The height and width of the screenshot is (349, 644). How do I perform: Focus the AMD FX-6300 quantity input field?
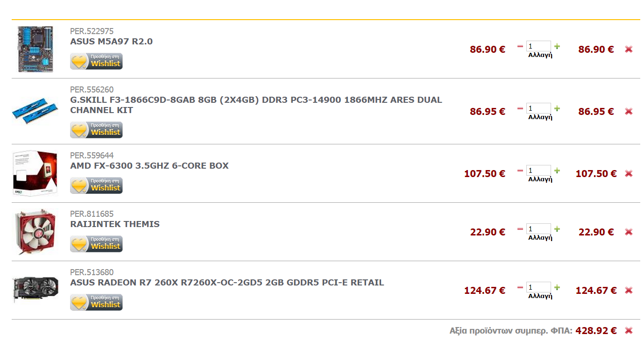click(538, 171)
